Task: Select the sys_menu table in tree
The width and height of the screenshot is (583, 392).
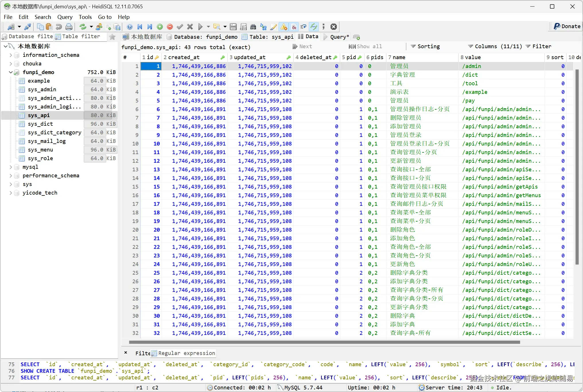Action: [x=40, y=150]
